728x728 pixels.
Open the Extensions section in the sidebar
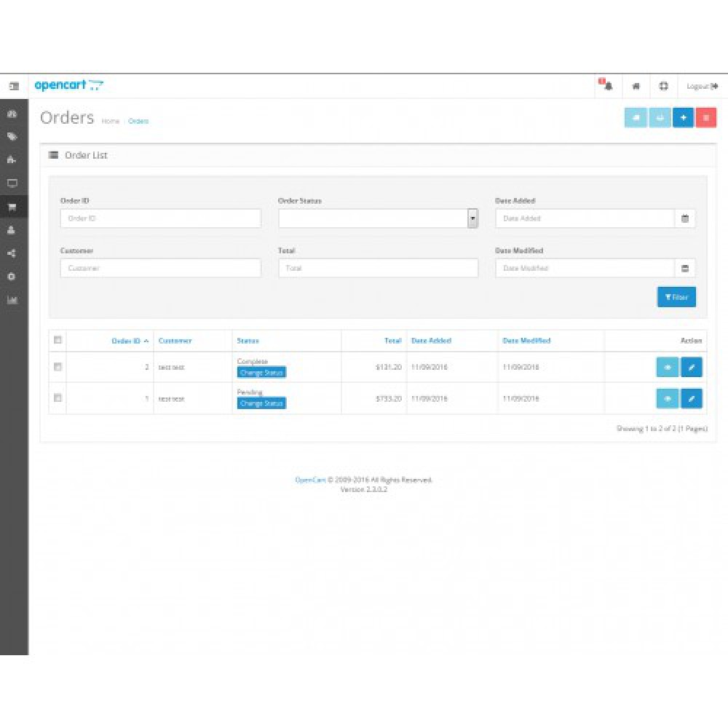click(12, 160)
